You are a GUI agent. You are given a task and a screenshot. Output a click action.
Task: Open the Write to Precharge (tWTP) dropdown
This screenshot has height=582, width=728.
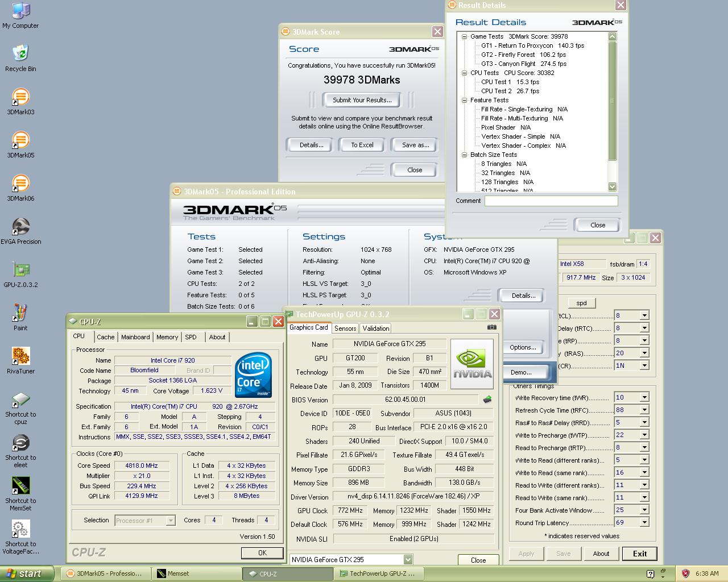coord(644,435)
